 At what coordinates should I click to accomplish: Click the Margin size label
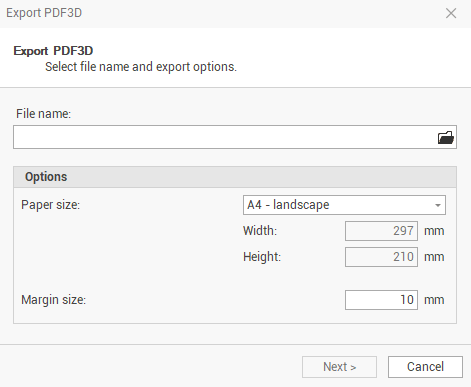click(x=54, y=300)
